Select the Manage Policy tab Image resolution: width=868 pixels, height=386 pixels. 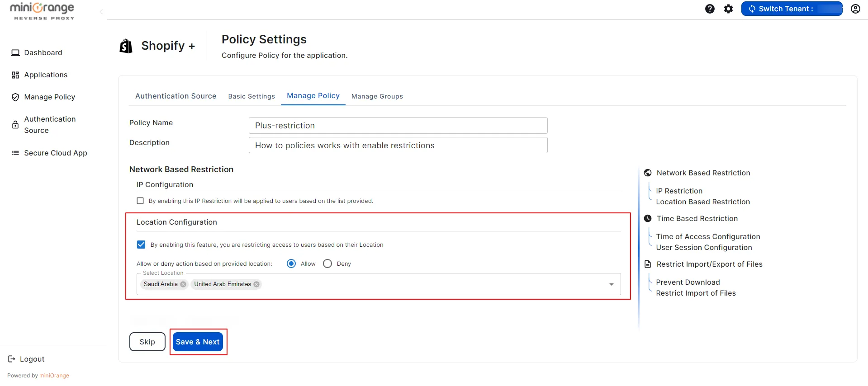tap(313, 96)
